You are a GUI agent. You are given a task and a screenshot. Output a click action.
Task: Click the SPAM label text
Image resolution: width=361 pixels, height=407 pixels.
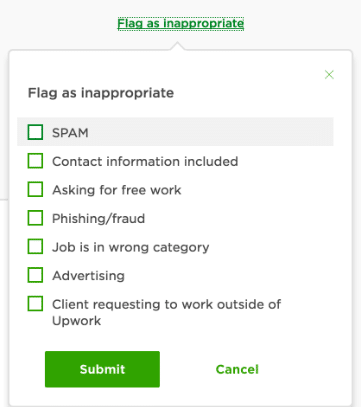70,133
